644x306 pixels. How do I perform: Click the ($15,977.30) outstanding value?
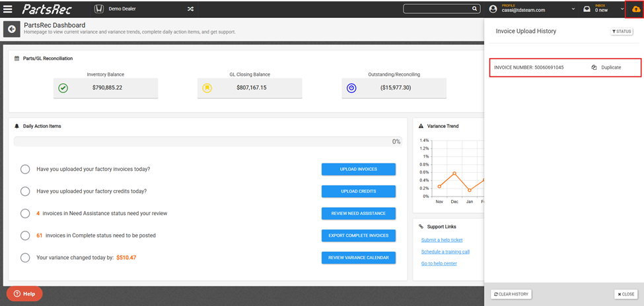click(396, 88)
